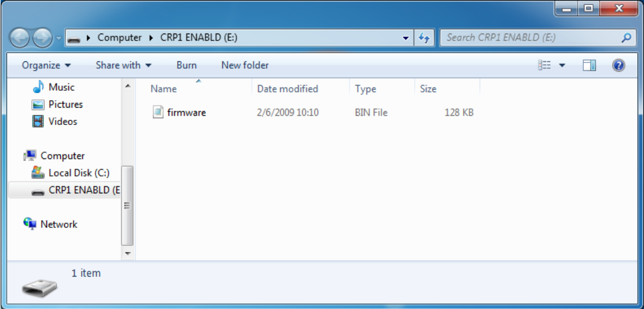
Task: Go back with the Back arrow button
Action: click(x=19, y=38)
